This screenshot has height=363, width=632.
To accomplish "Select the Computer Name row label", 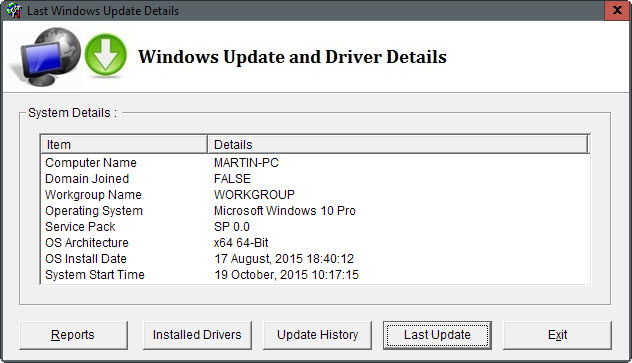I will pyautogui.click(x=91, y=163).
